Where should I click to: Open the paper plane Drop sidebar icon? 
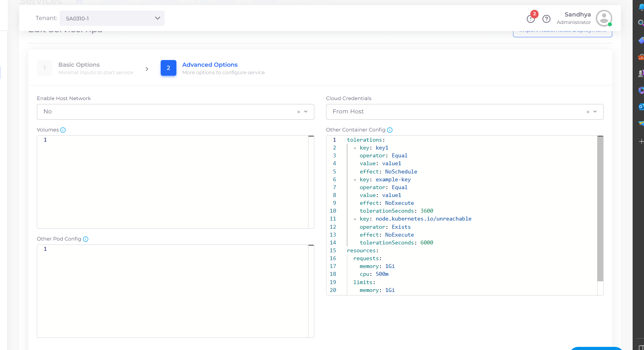point(641,124)
